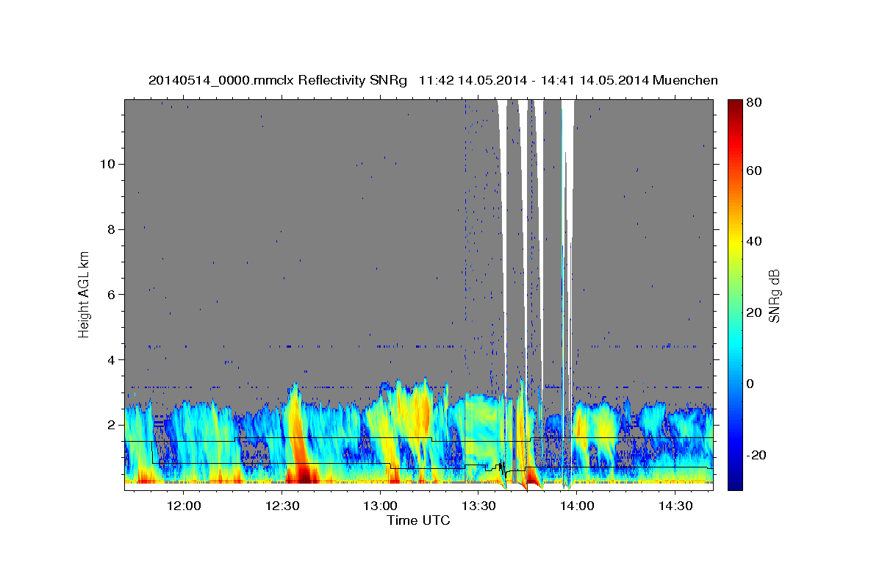882x588 pixels.
Task: Click the colorbar value 40
Action: click(x=753, y=242)
